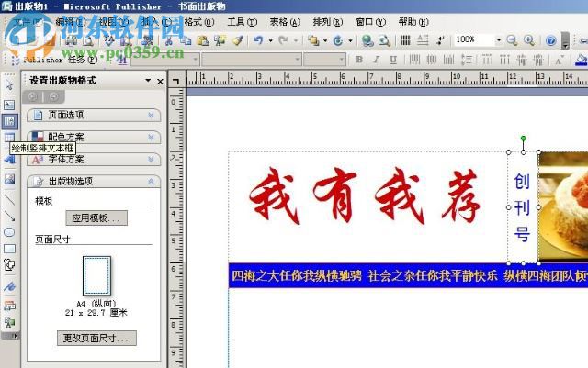
Task: Click the A4 page size thumbnail
Action: click(96, 276)
